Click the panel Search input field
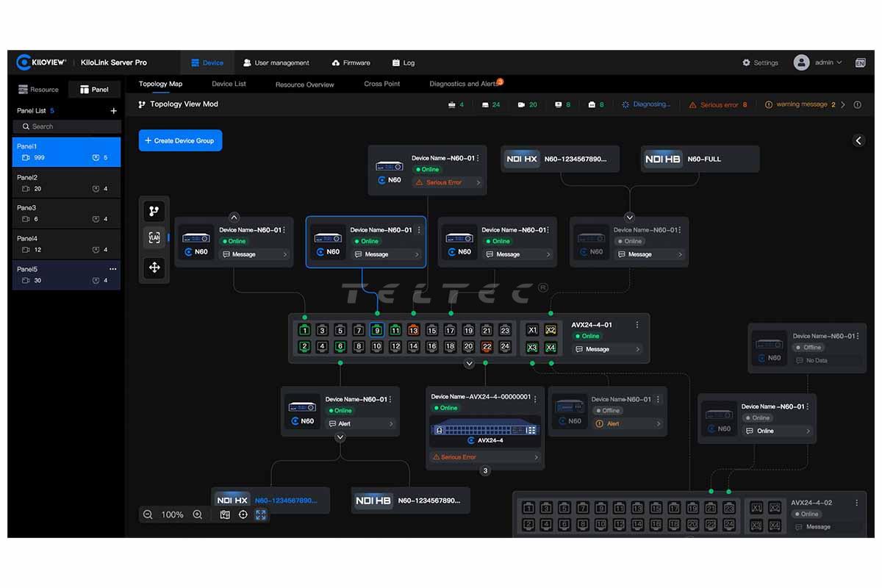 (x=66, y=126)
